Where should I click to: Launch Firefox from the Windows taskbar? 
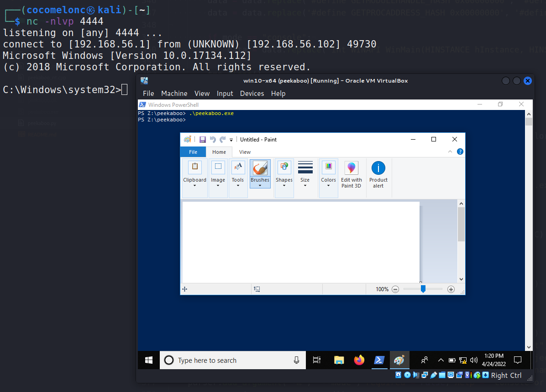pos(359,360)
